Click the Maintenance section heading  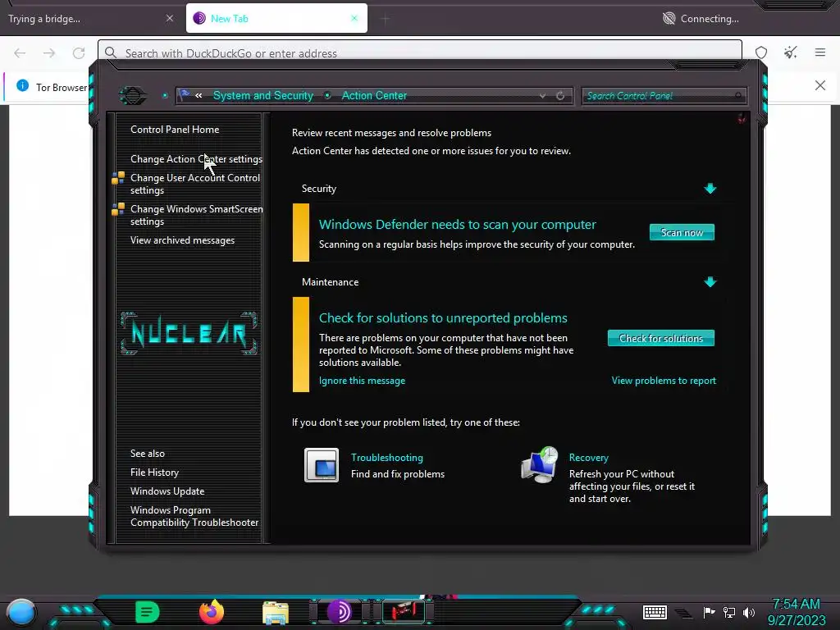[330, 282]
